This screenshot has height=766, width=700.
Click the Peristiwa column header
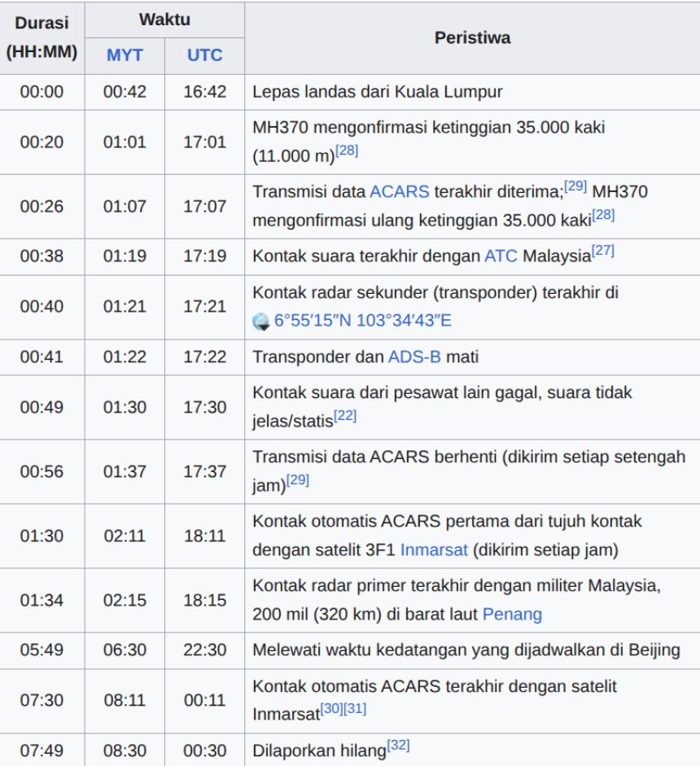coord(472,37)
